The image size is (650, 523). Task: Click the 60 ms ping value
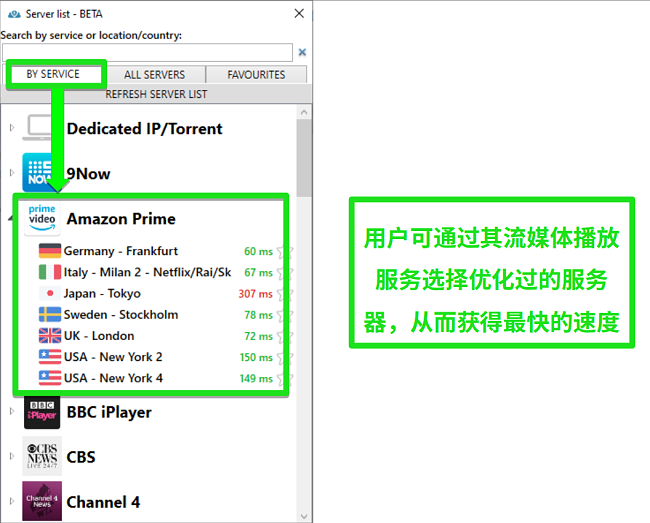click(x=258, y=252)
